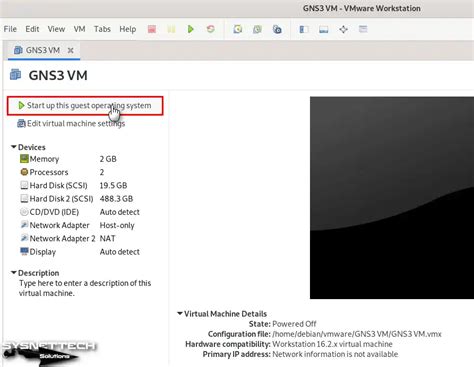This screenshot has width=474, height=367.
Task: Collapse the Description section
Action: (x=14, y=273)
